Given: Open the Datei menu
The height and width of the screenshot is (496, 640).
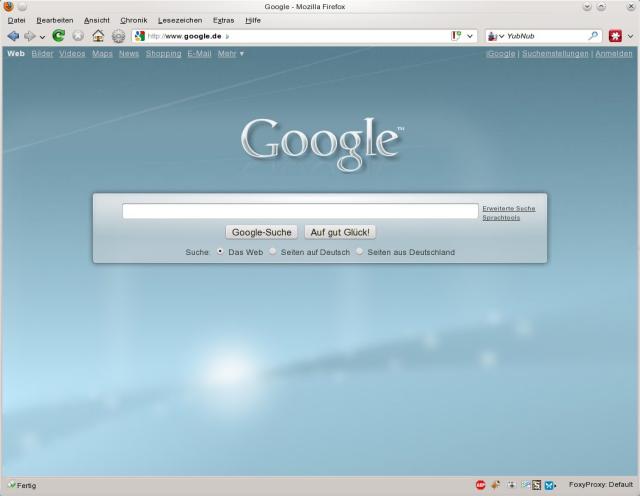Looking at the screenshot, I should [x=16, y=20].
